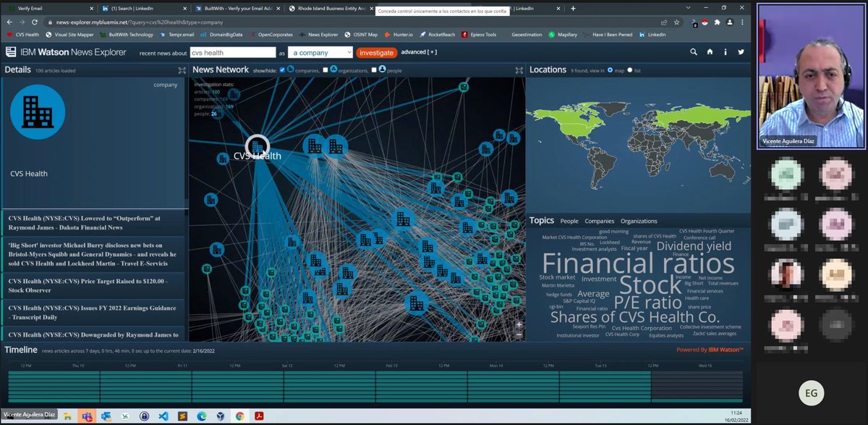Screen dimensions: 868x425
Task: Open the 'a company' dropdown selector
Action: point(319,52)
